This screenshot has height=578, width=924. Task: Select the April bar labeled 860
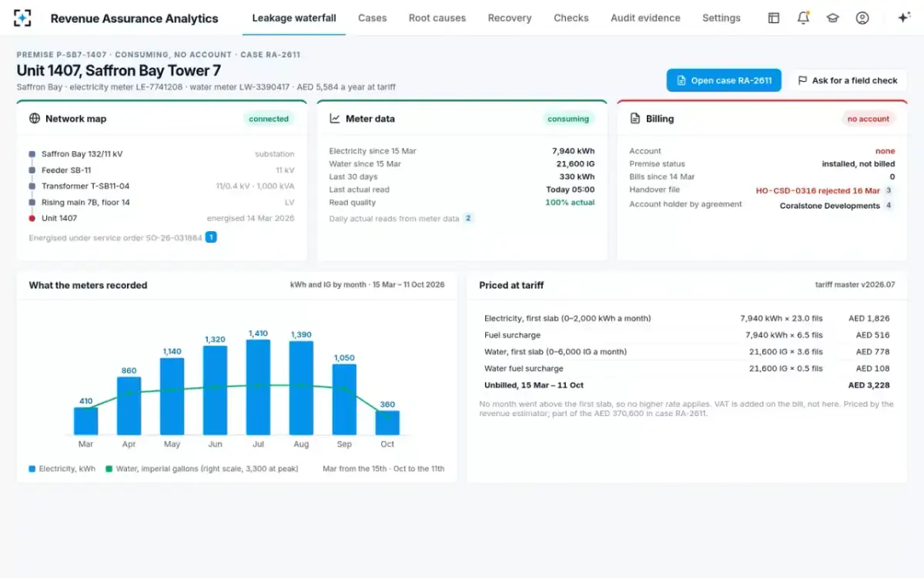pyautogui.click(x=129, y=405)
